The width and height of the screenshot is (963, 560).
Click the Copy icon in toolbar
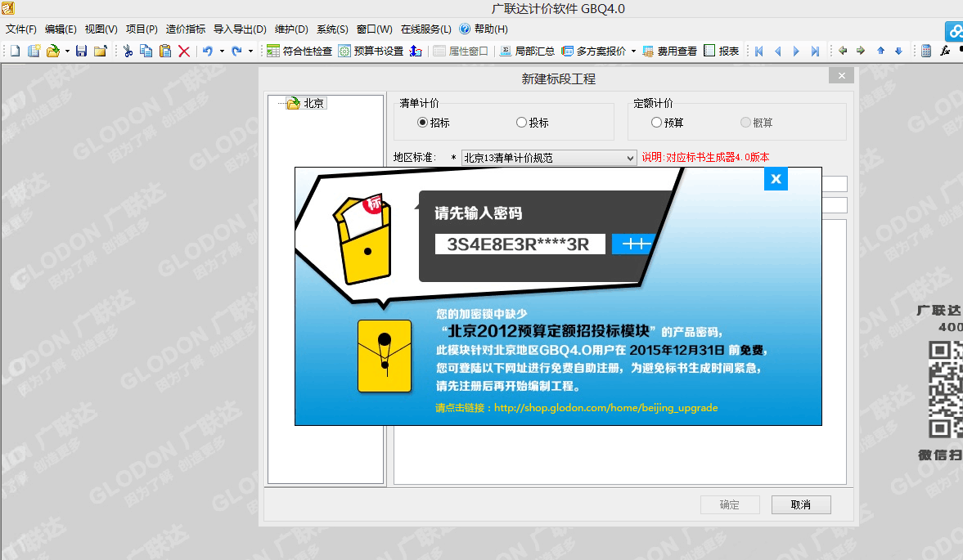coord(146,51)
